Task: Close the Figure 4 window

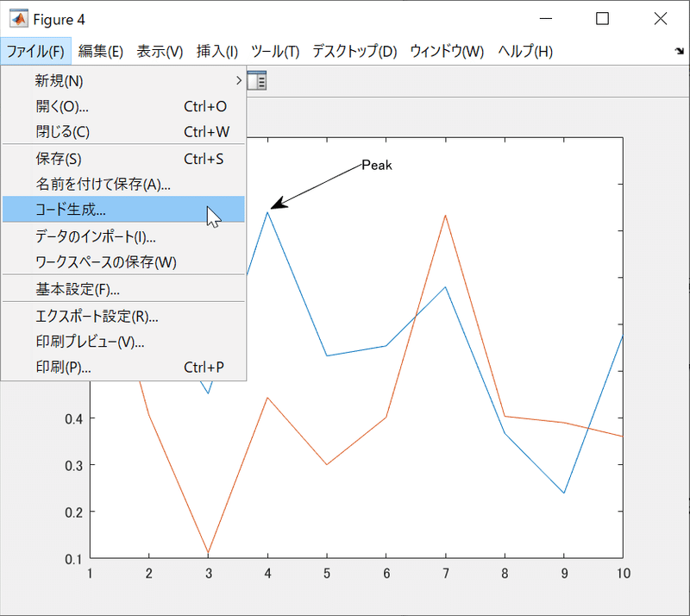Action: [x=660, y=18]
